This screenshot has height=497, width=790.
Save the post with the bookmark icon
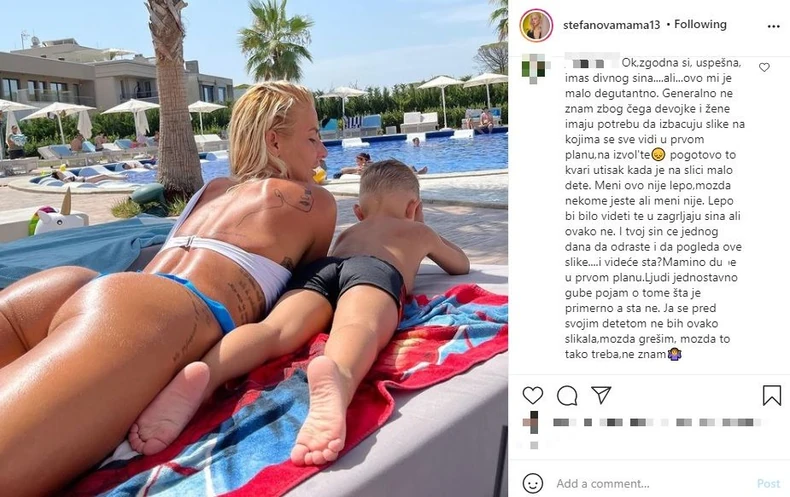tap(771, 395)
